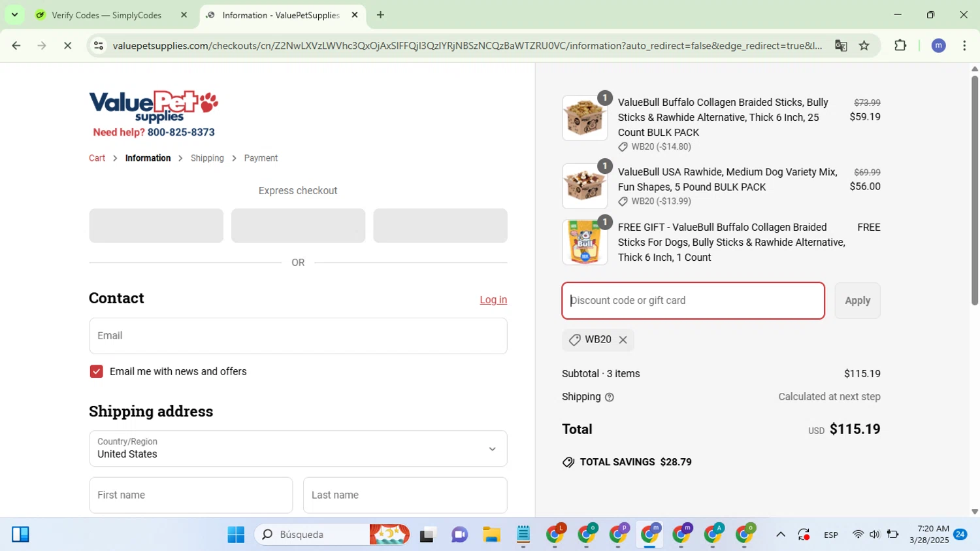
Task: Click the Total Savings tag icon
Action: 568,462
